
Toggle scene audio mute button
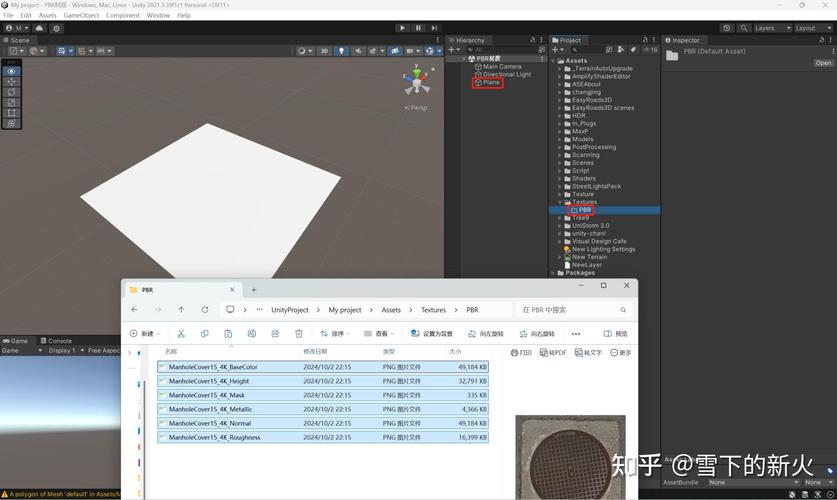pyautogui.click(x=357, y=51)
